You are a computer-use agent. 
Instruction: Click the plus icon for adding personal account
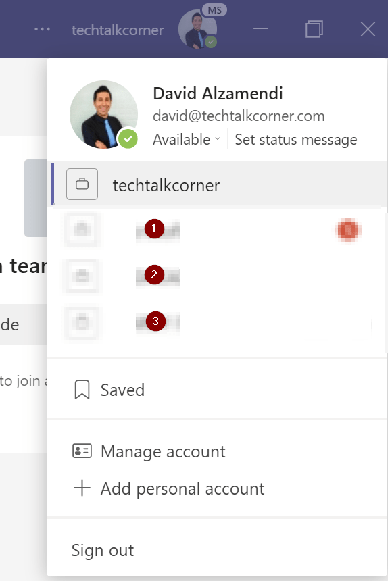(82, 488)
